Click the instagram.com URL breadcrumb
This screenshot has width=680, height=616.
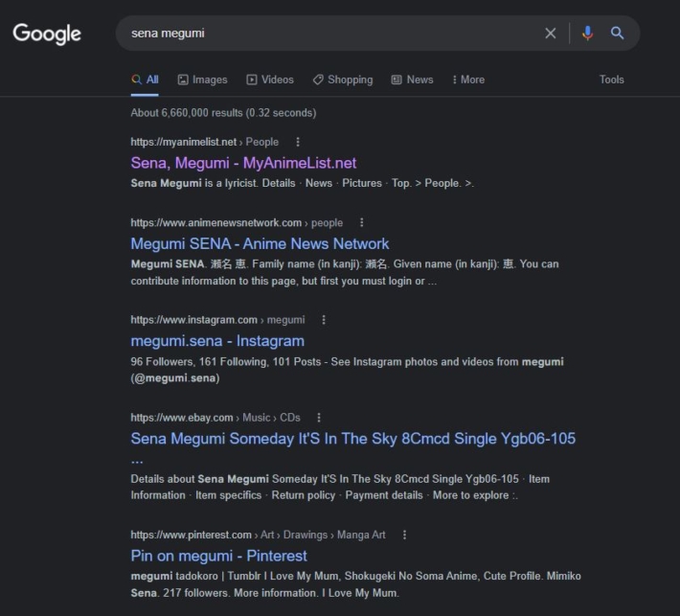point(217,320)
